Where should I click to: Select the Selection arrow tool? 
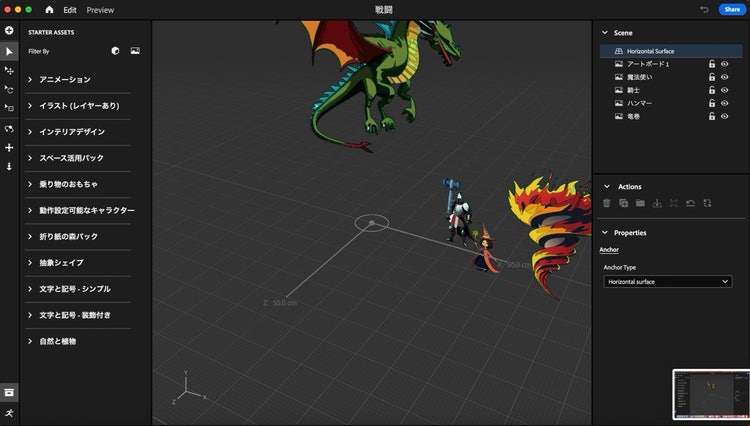(x=9, y=51)
